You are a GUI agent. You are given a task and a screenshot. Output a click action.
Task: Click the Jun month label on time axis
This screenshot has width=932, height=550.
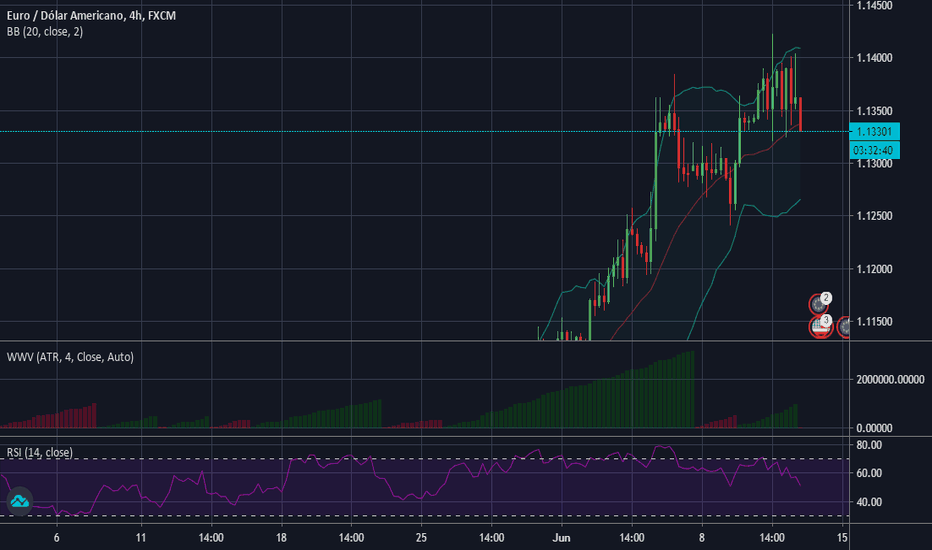561,538
